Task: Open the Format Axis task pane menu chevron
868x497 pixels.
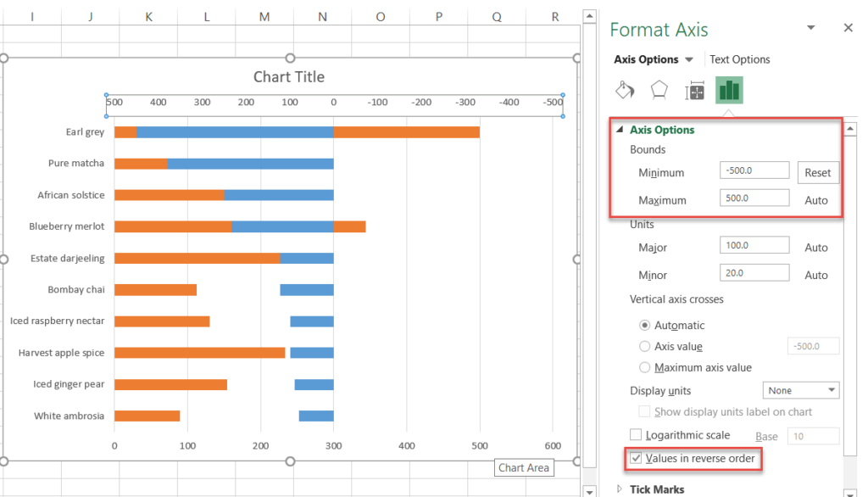Action: pyautogui.click(x=811, y=28)
